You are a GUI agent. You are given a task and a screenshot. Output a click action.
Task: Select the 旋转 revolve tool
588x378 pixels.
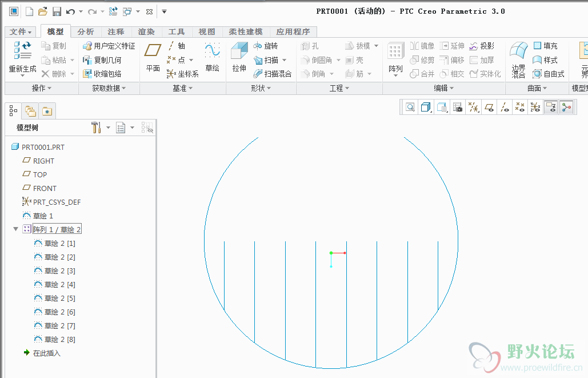pyautogui.click(x=266, y=46)
